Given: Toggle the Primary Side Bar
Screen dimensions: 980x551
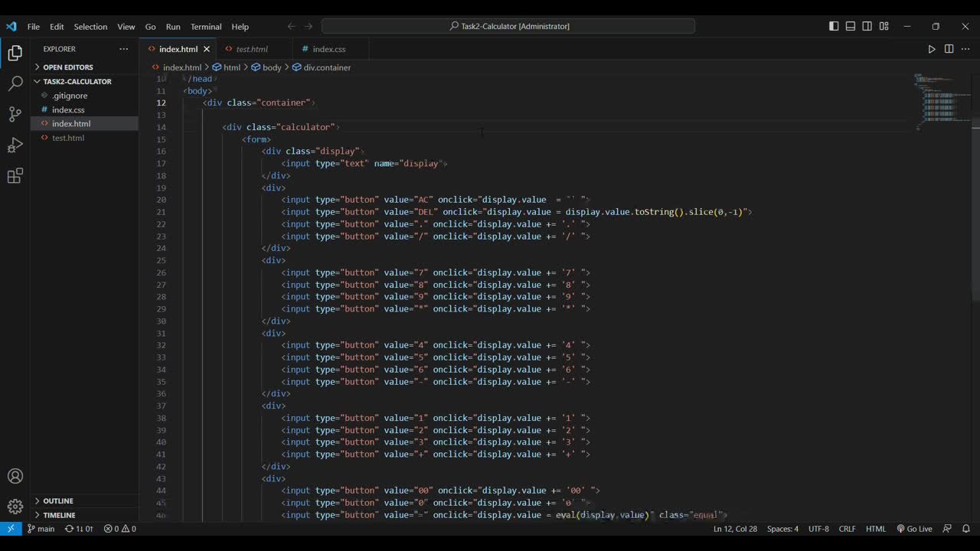Looking at the screenshot, I should 834,26.
